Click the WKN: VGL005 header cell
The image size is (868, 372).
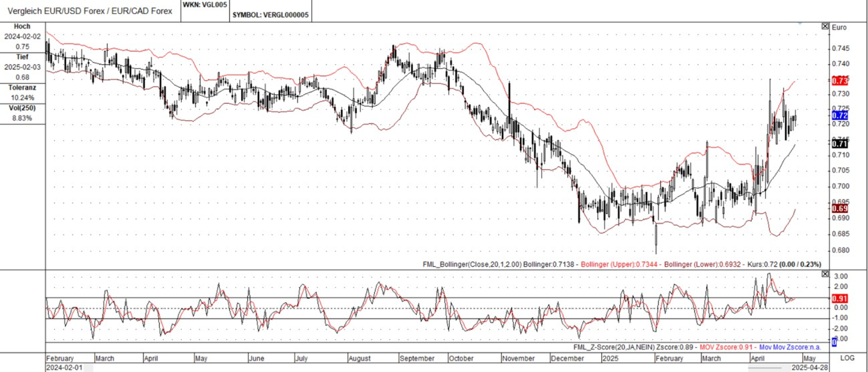tap(205, 5)
